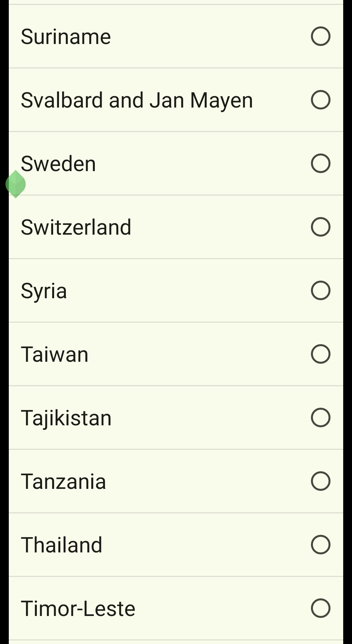The width and height of the screenshot is (352, 644).
Task: Tap the Syria list entry text
Action: (44, 291)
